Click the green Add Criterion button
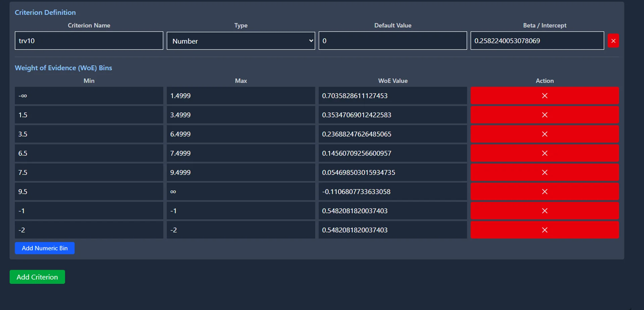Image resolution: width=644 pixels, height=310 pixels. pos(37,277)
